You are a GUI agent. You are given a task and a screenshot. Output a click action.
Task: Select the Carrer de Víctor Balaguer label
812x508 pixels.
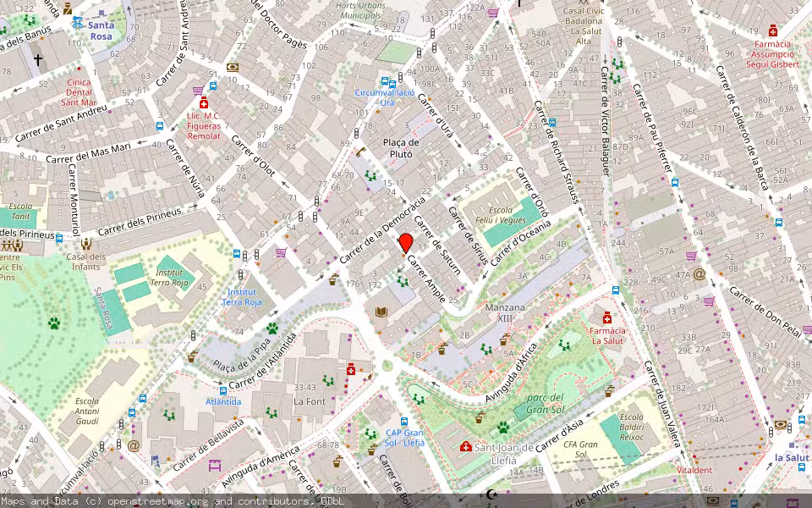604,121
